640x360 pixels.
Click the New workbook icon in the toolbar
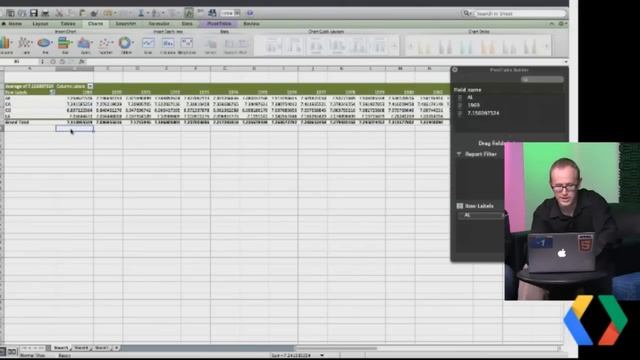(x=11, y=13)
